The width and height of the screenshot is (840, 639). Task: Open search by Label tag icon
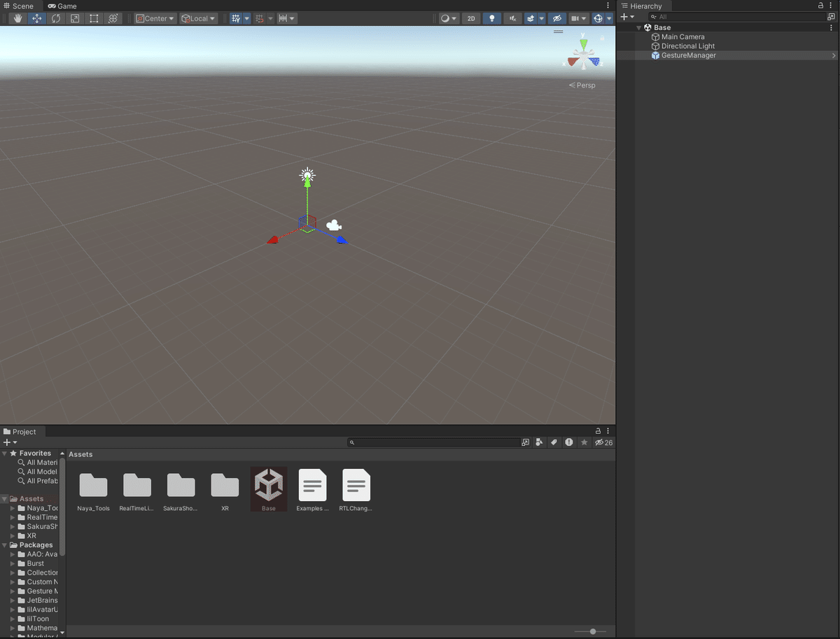click(x=554, y=442)
